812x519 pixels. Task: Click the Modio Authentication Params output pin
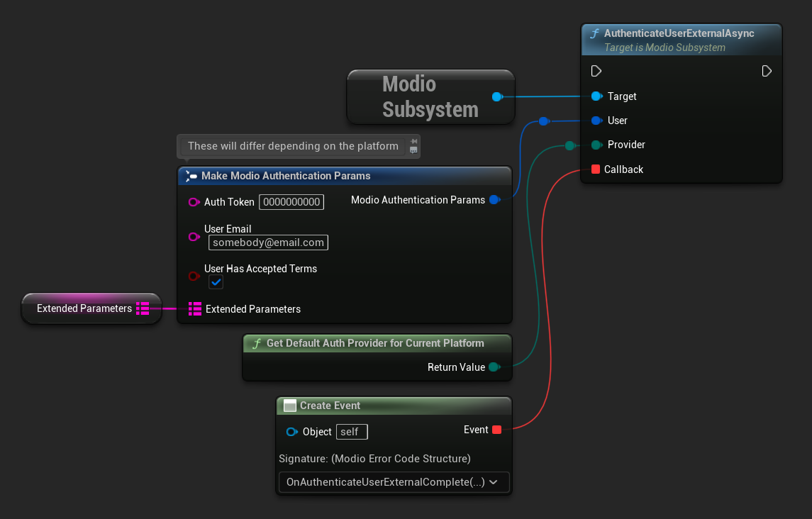[494, 200]
